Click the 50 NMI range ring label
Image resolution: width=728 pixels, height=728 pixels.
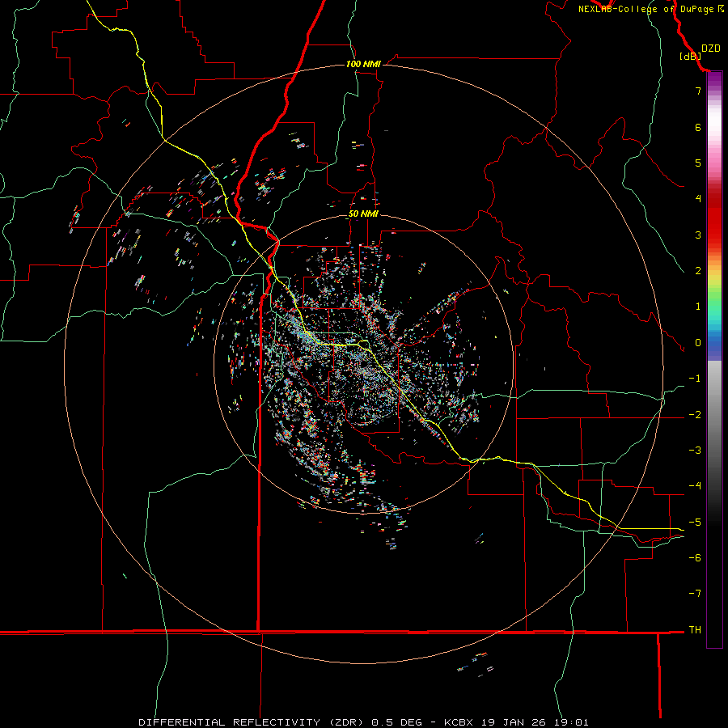pyautogui.click(x=363, y=214)
